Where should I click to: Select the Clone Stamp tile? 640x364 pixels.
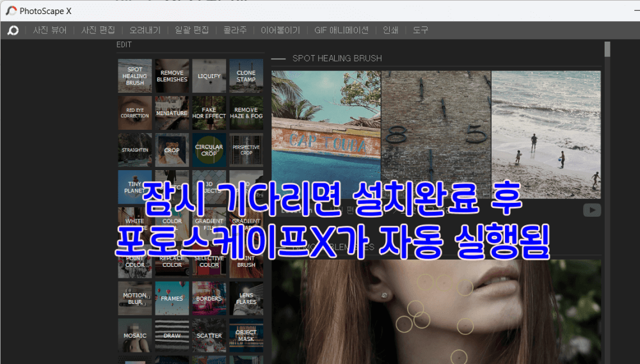coord(246,76)
